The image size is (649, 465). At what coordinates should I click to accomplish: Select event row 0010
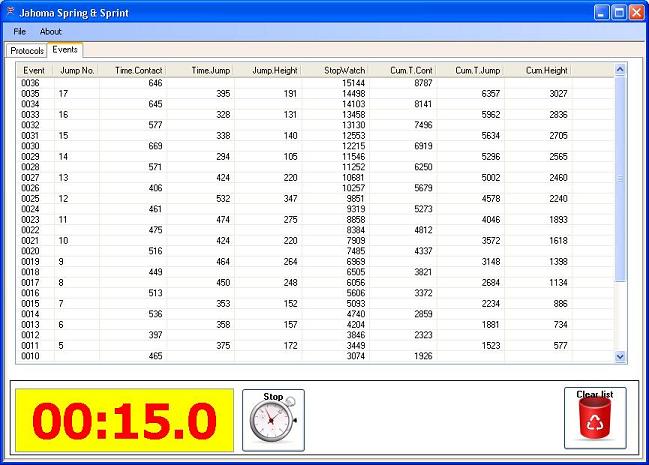pos(315,356)
